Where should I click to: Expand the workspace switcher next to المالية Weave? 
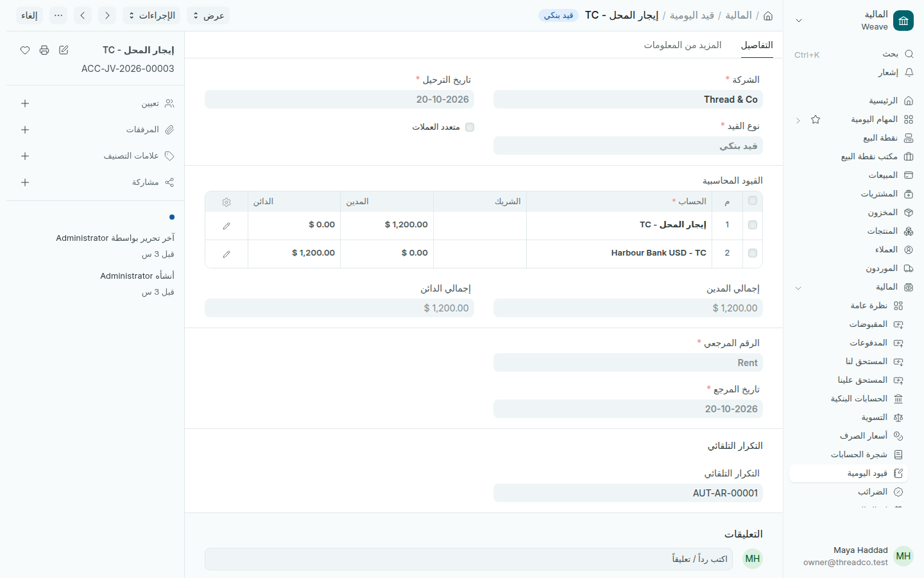pos(799,21)
